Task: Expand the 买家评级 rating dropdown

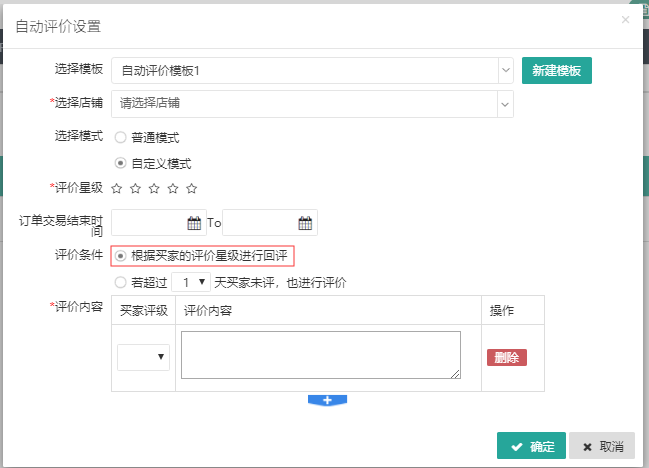Action: [144, 357]
